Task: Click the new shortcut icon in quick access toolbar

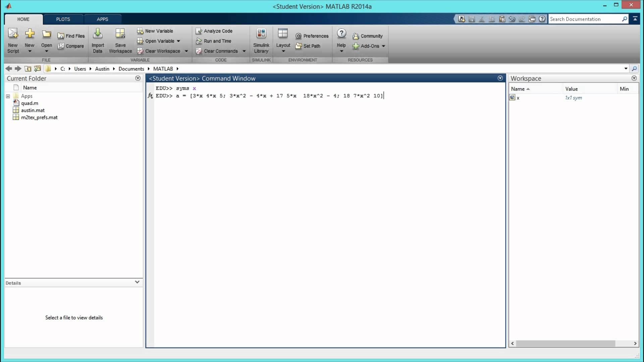Action: [x=462, y=19]
